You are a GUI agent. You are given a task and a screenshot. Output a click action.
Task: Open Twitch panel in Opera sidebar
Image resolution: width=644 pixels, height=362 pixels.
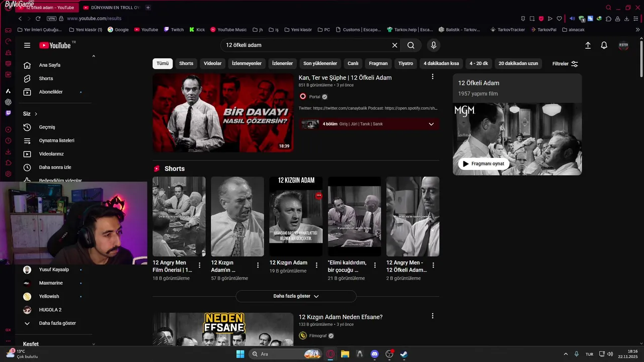point(8,113)
